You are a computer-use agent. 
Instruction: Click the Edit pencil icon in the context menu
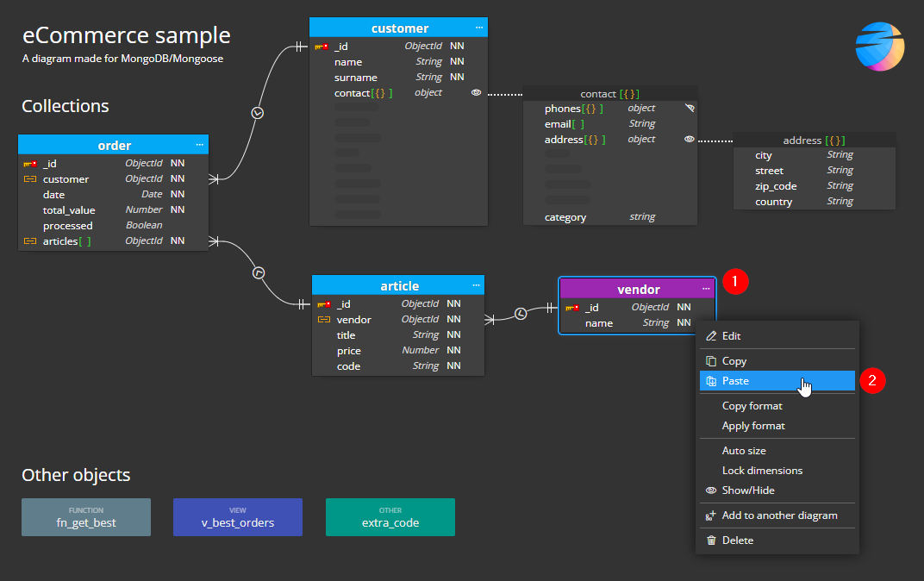click(x=710, y=335)
